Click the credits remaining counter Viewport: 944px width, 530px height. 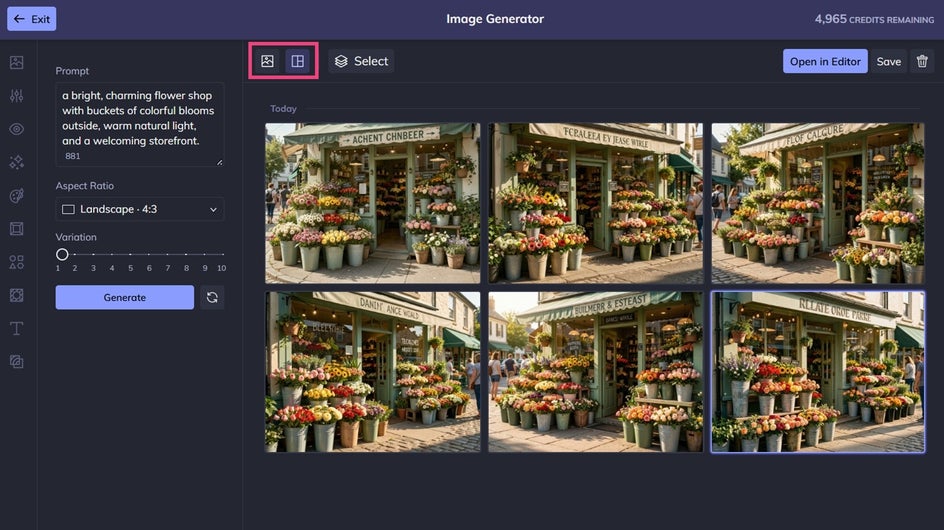tap(874, 19)
